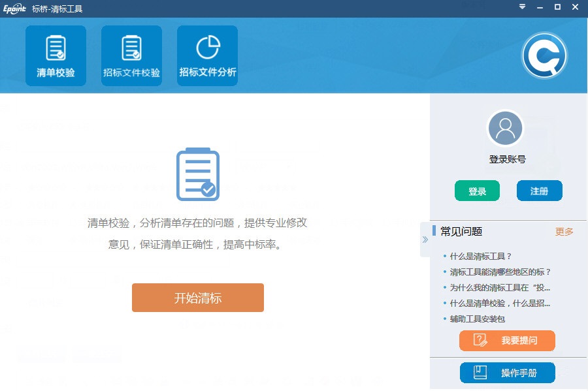The image size is (588, 391).
Task: Open FAQ item 什么是清标工具？
Action: coord(480,257)
